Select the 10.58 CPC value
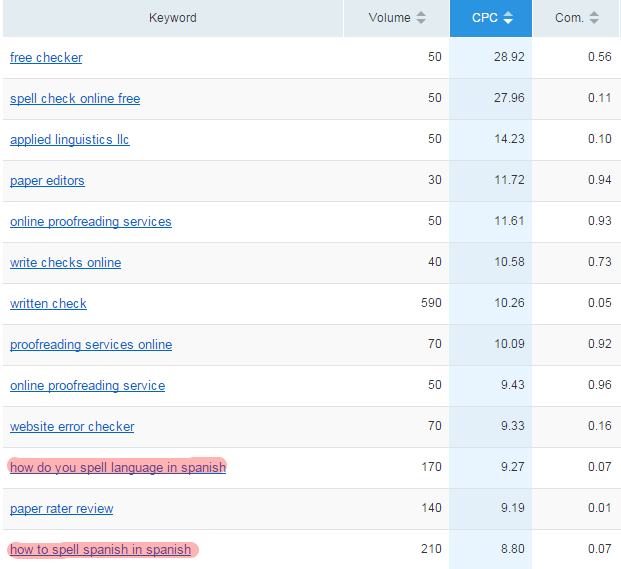The image size is (621, 569). (x=509, y=262)
